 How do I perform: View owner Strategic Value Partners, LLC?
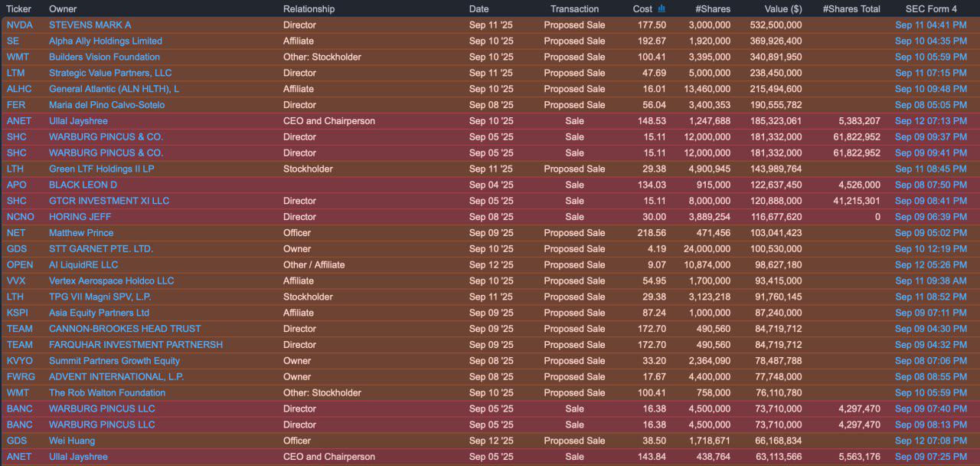(110, 74)
